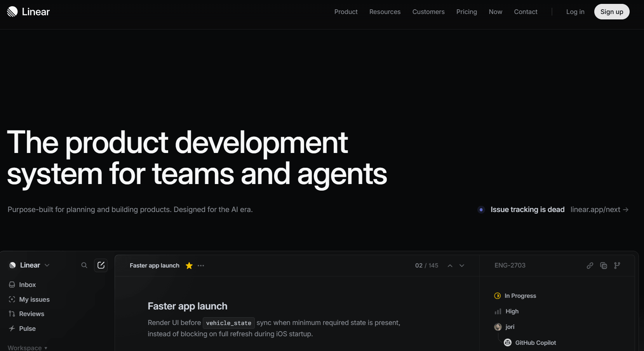
Task: Select My issues in the sidebar
Action: coord(35,299)
